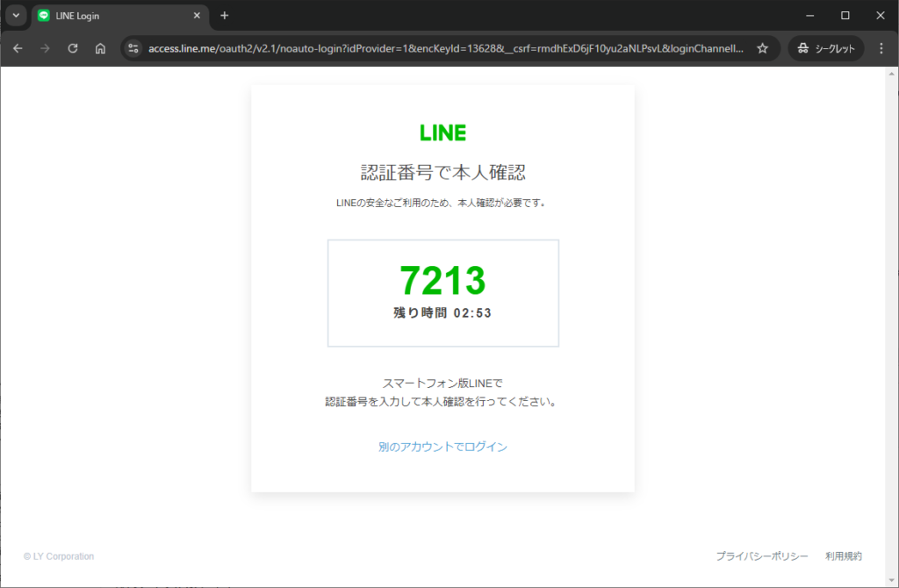Click the scrollbar up arrow
The height and width of the screenshot is (588, 899).
(x=892, y=75)
